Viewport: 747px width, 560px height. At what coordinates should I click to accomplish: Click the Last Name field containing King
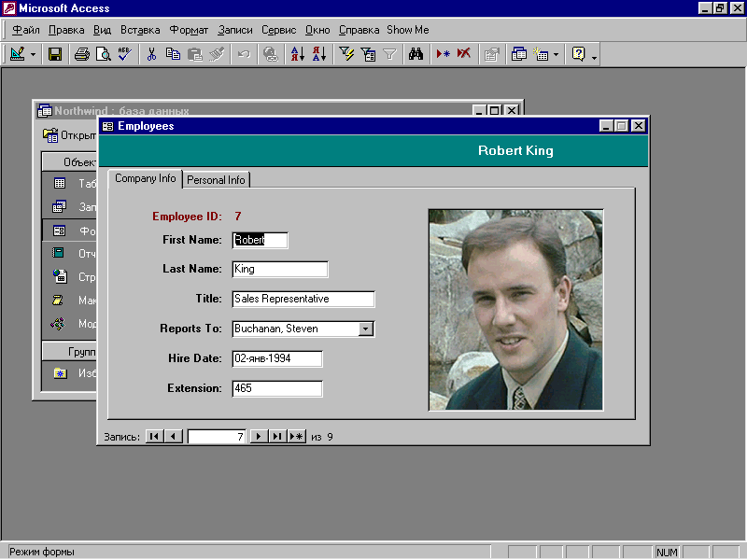pyautogui.click(x=280, y=269)
